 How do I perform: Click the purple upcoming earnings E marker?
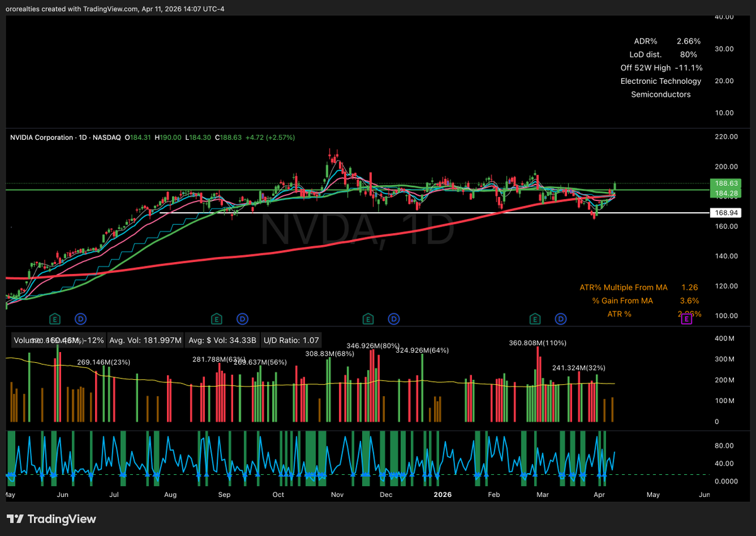point(687,319)
